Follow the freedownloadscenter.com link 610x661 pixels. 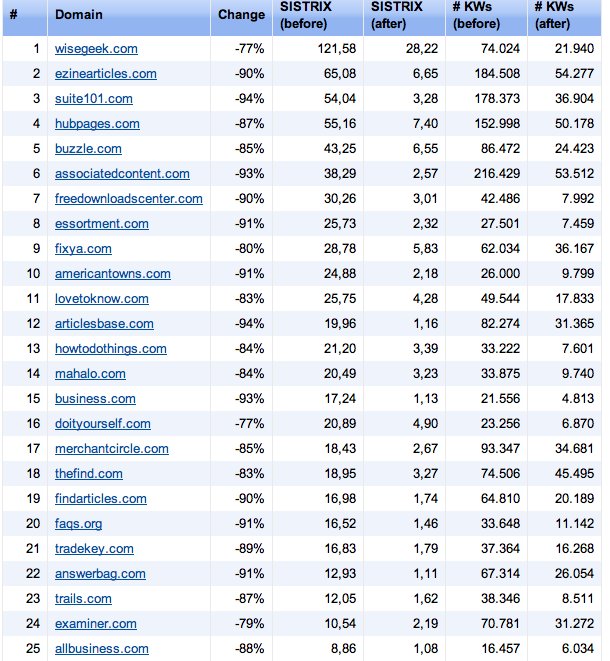tap(129, 198)
